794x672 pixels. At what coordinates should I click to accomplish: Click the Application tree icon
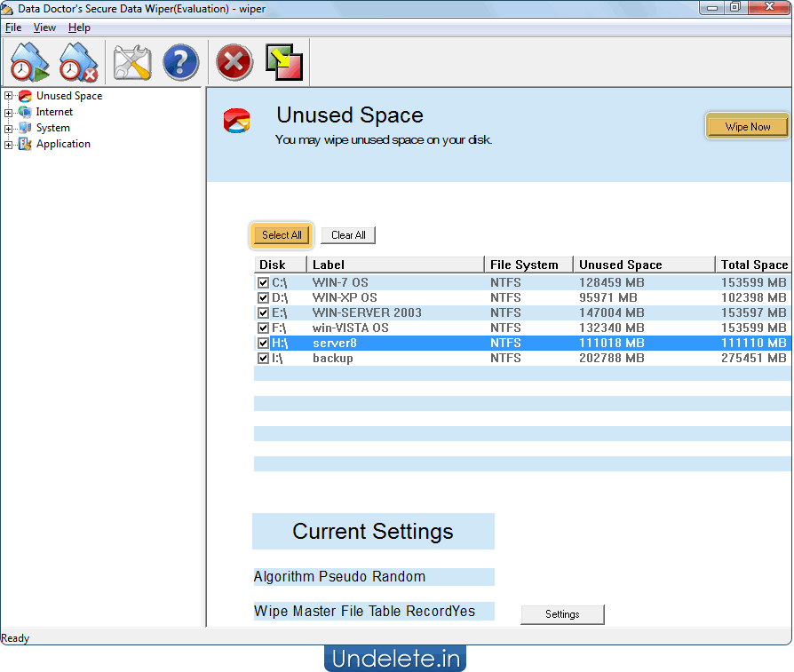pyautogui.click(x=25, y=144)
